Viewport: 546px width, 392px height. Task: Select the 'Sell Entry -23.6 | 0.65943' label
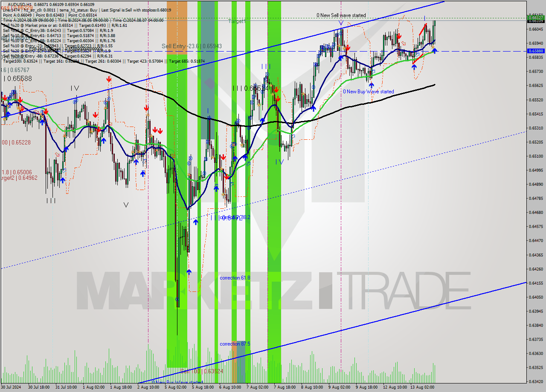click(192, 46)
